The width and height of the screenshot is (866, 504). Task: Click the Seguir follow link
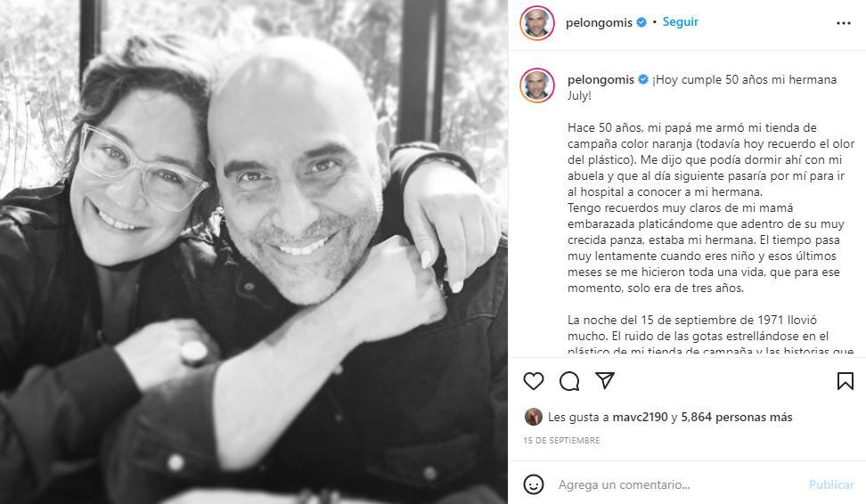point(681,22)
